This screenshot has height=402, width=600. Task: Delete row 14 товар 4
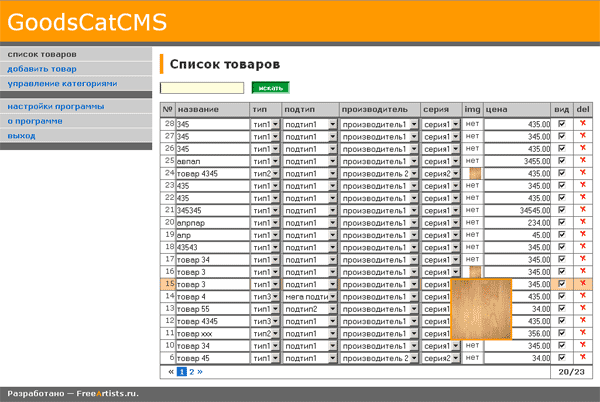583,296
